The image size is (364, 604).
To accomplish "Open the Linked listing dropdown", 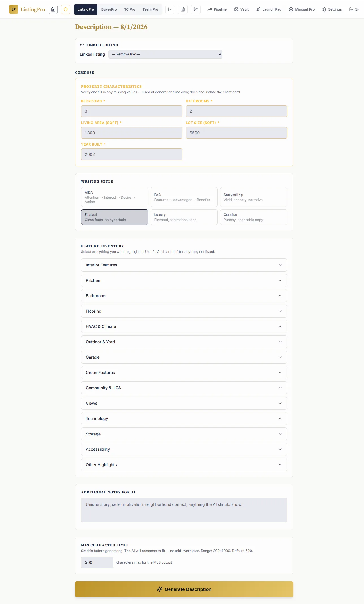I will (x=165, y=54).
